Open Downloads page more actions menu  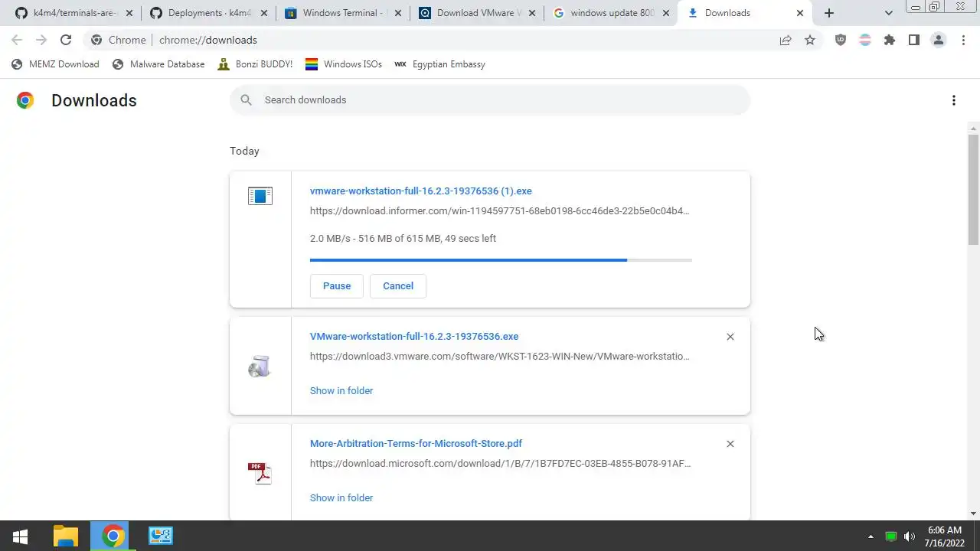click(x=954, y=100)
